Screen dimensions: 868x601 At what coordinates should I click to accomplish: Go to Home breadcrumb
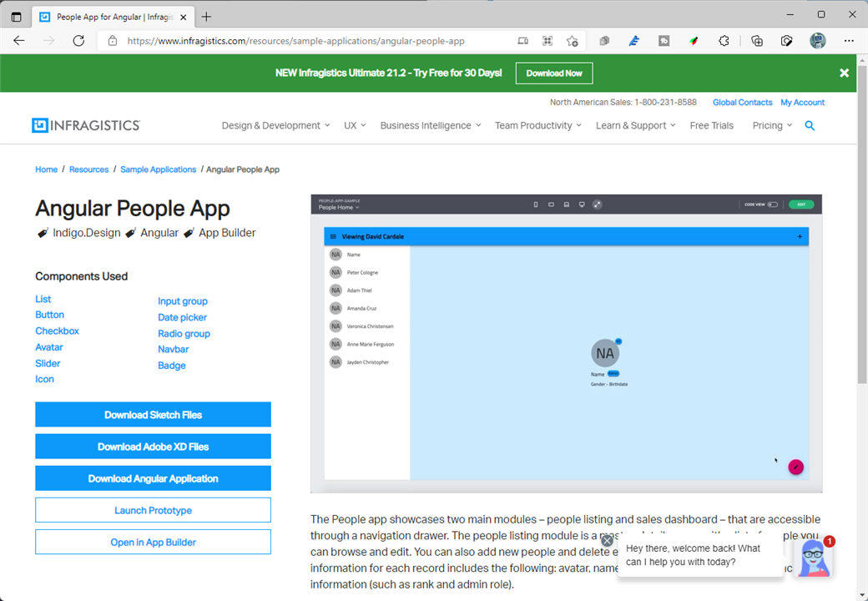[47, 169]
